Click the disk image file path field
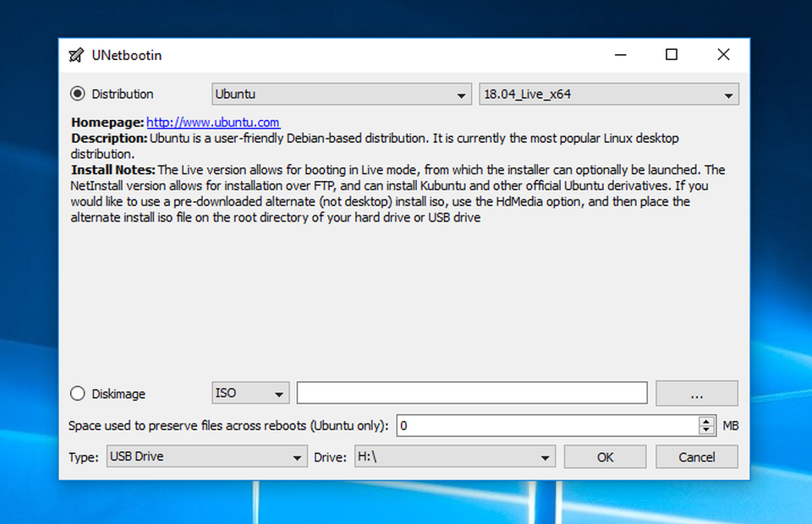This screenshot has width=812, height=524. pos(472,393)
